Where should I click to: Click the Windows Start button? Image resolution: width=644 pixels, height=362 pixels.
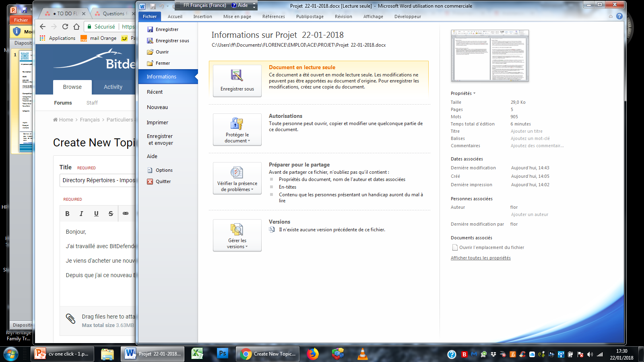[11, 354]
